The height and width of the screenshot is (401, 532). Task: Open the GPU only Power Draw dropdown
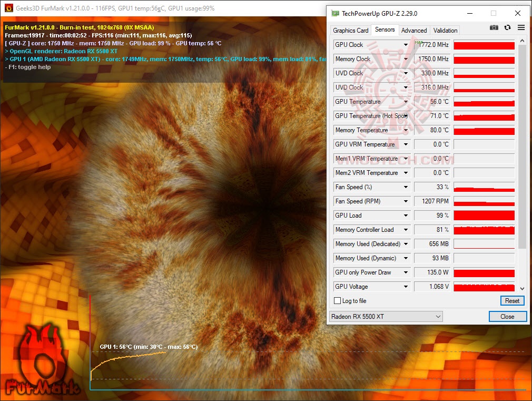coord(406,272)
